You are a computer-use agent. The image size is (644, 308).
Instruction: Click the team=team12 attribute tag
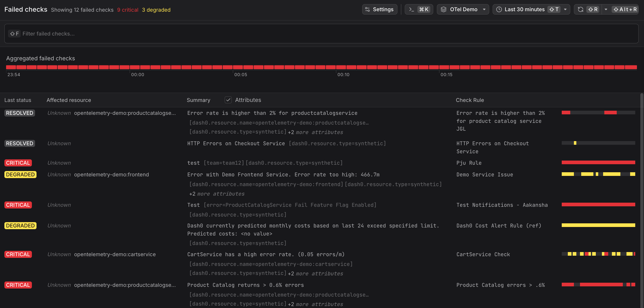tap(224, 163)
